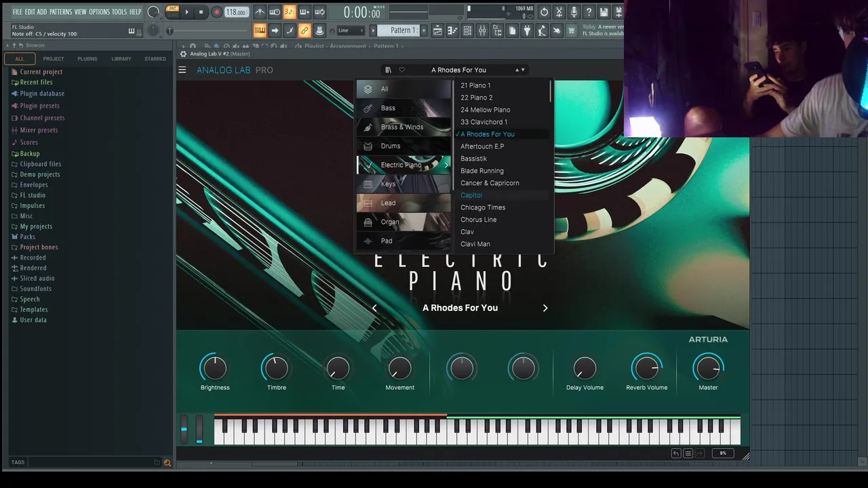
Task: Open preset dropdown A Rhodes For You
Action: [x=458, y=70]
